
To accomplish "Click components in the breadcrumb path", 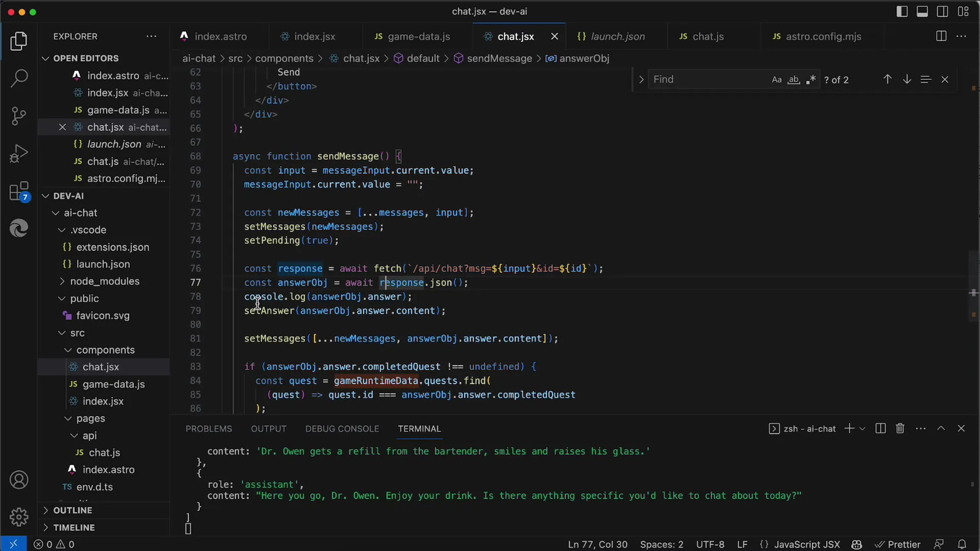I will click(284, 58).
